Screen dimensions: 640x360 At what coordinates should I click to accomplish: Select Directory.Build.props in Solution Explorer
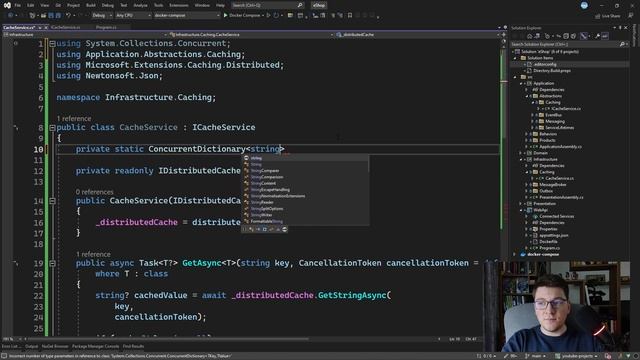551,71
